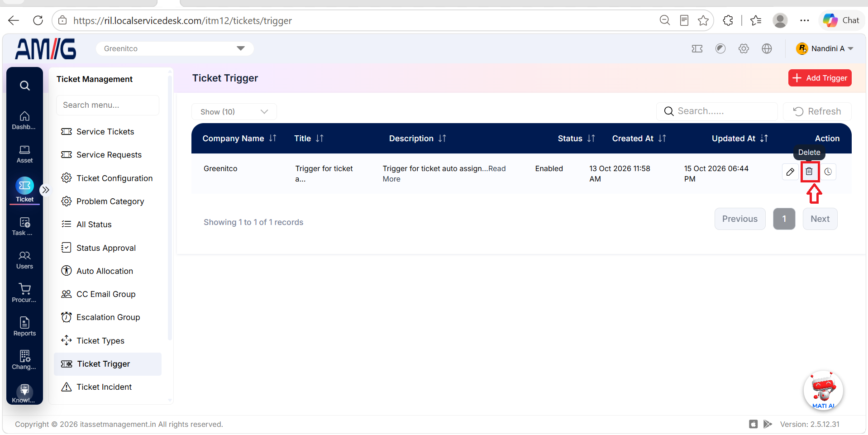Image resolution: width=868 pixels, height=435 pixels.
Task: Delete the Greenitco trigger with trash icon
Action: (x=809, y=172)
